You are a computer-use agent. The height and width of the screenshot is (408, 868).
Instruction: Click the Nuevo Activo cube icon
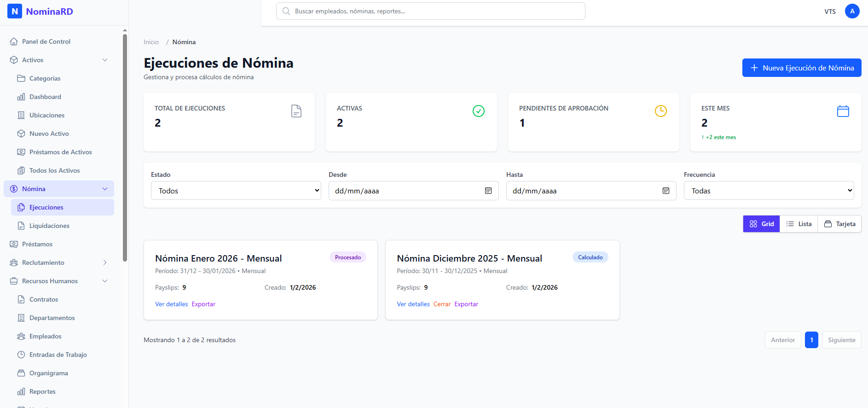(x=21, y=134)
